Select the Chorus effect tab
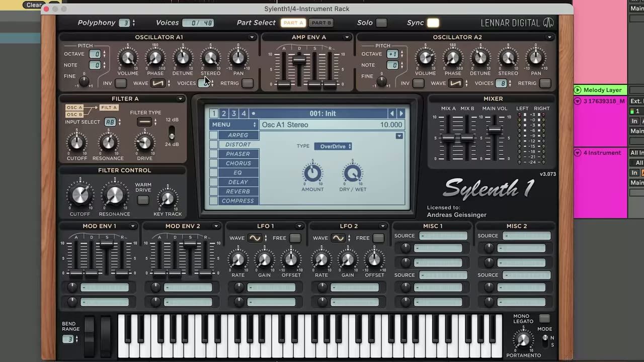The width and height of the screenshot is (644, 362). pyautogui.click(x=238, y=163)
